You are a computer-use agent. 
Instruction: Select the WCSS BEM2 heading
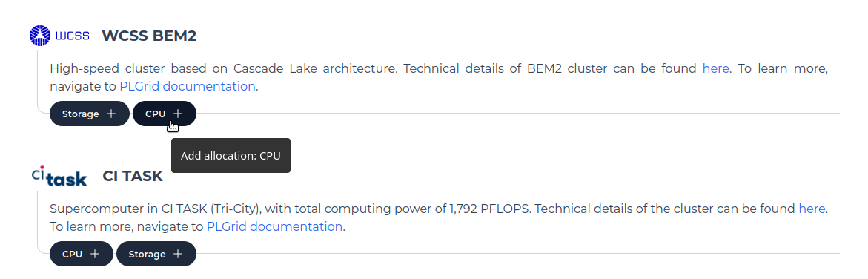point(150,36)
